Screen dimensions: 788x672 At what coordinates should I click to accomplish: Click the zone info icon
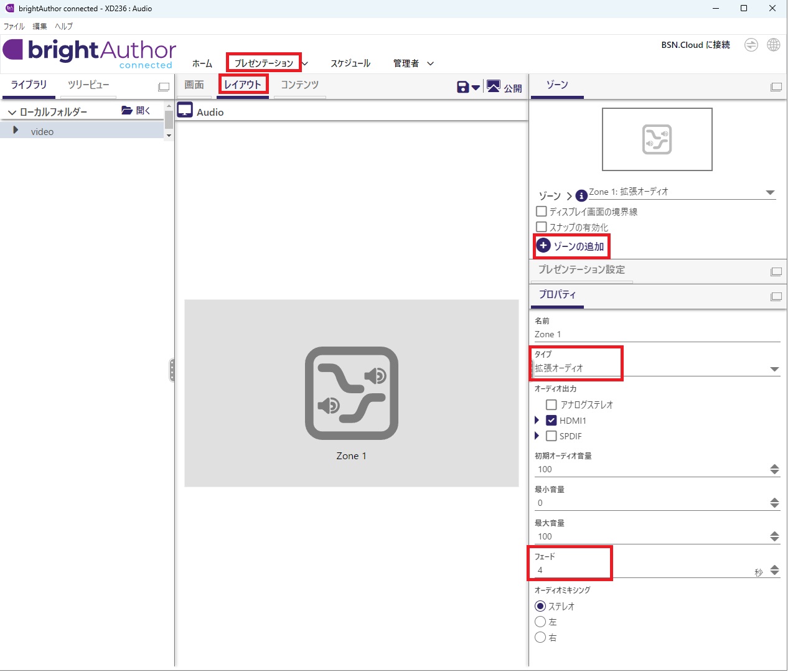click(581, 195)
